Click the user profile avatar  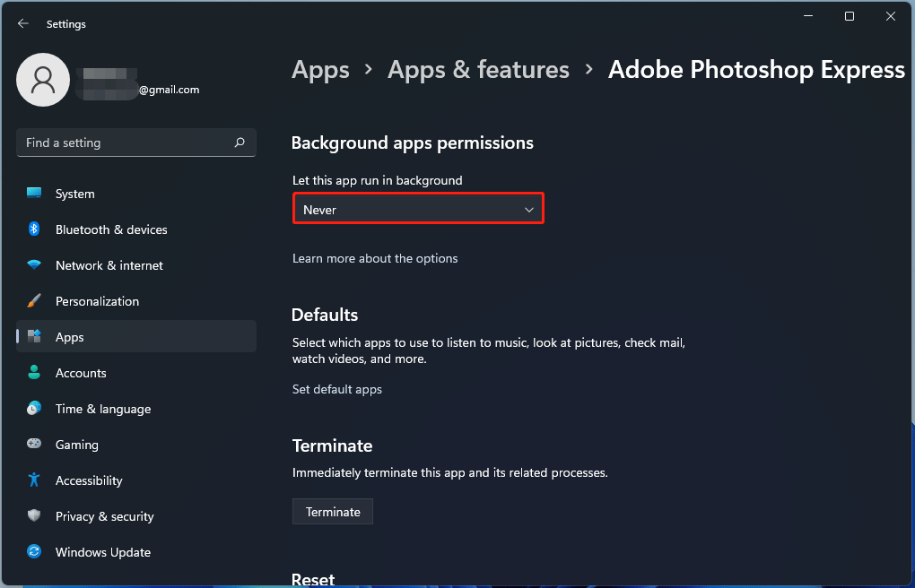(x=43, y=80)
